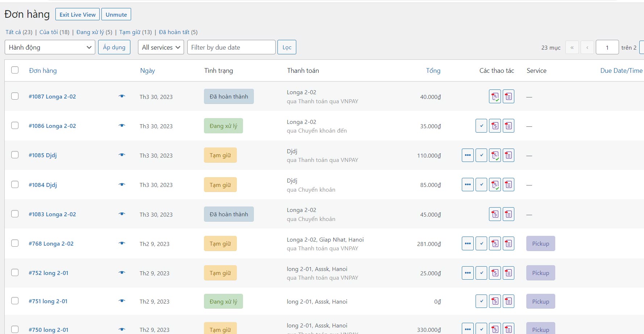Open packing slip icon for order #1083
The height and width of the screenshot is (334, 644).
509,214
